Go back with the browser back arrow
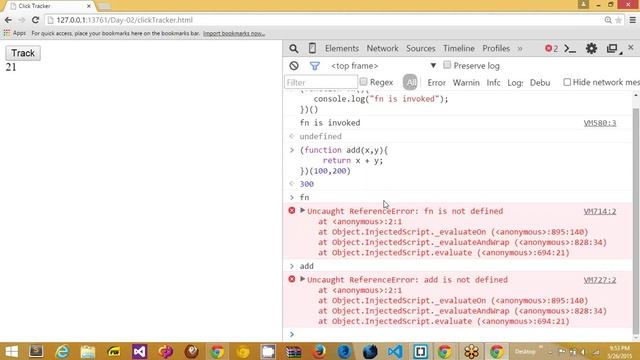 click(8, 20)
